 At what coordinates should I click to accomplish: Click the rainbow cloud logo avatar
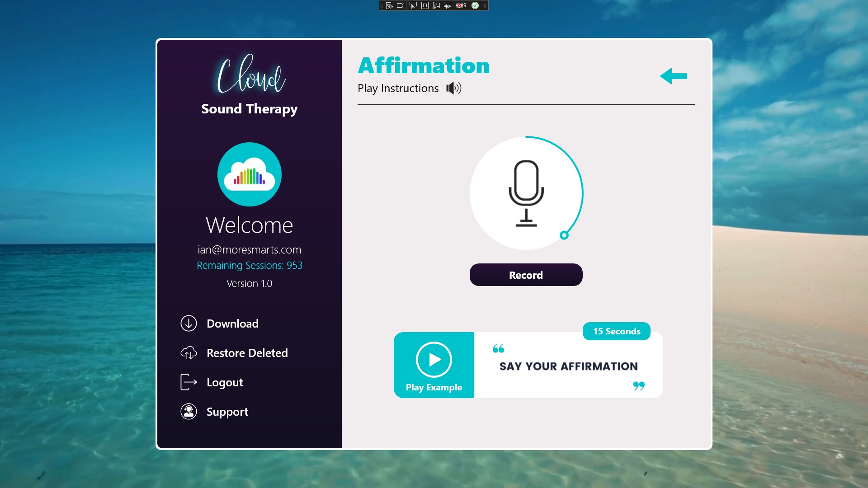(250, 174)
